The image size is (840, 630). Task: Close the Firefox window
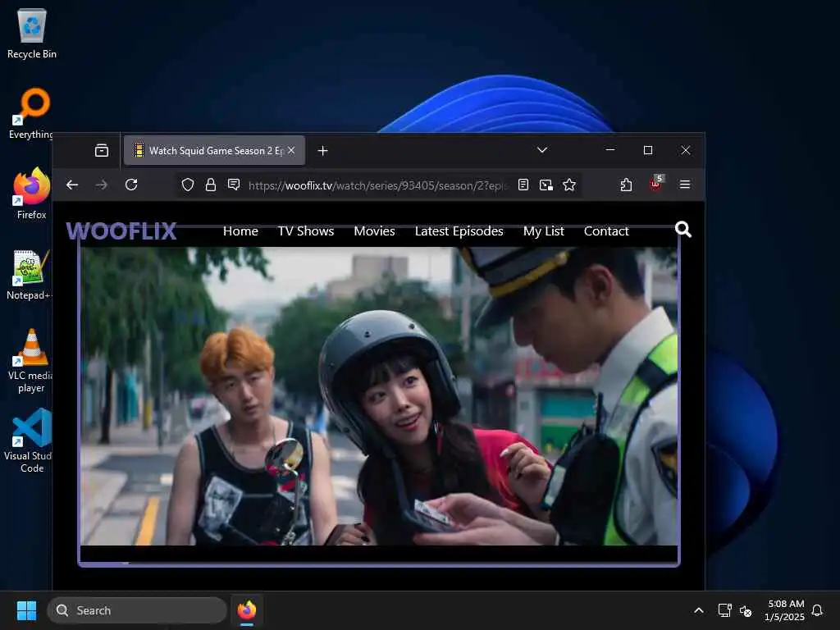(x=686, y=150)
